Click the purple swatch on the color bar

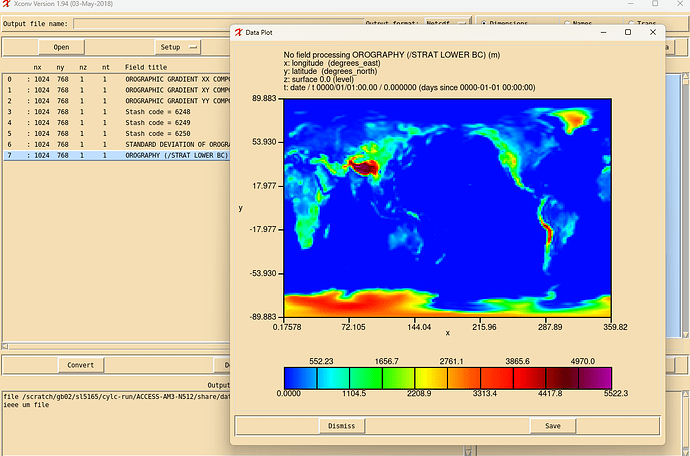pyautogui.click(x=596, y=377)
